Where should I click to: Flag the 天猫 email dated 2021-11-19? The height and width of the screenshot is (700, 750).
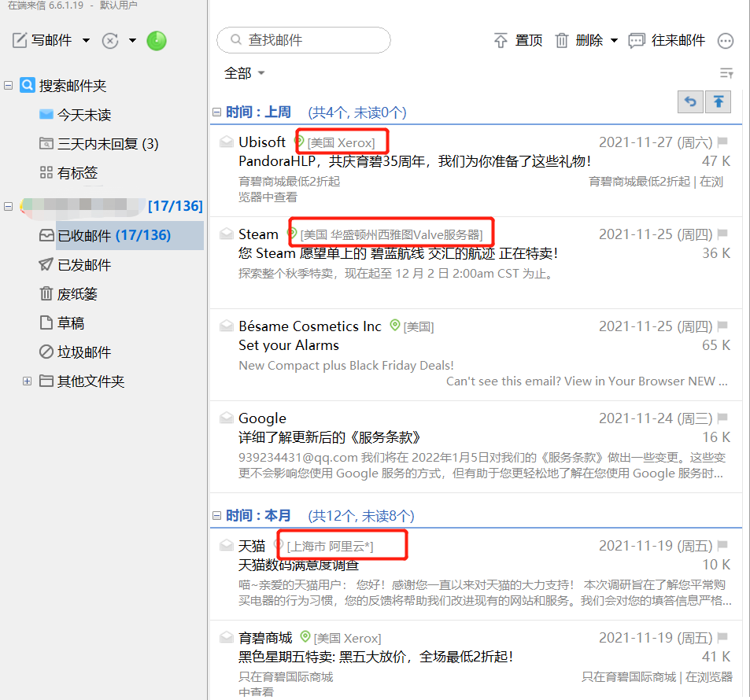click(x=722, y=545)
